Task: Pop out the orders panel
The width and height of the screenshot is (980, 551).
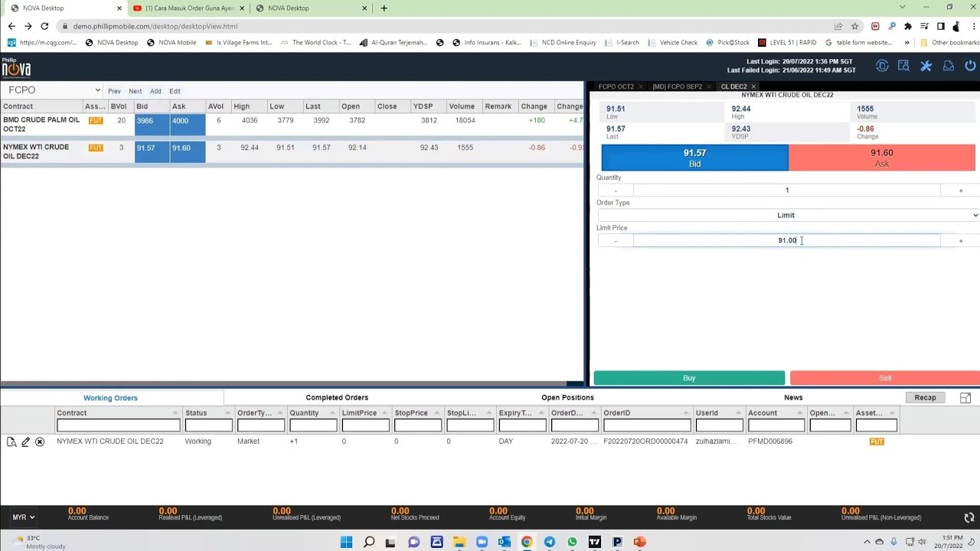Action: click(x=965, y=398)
